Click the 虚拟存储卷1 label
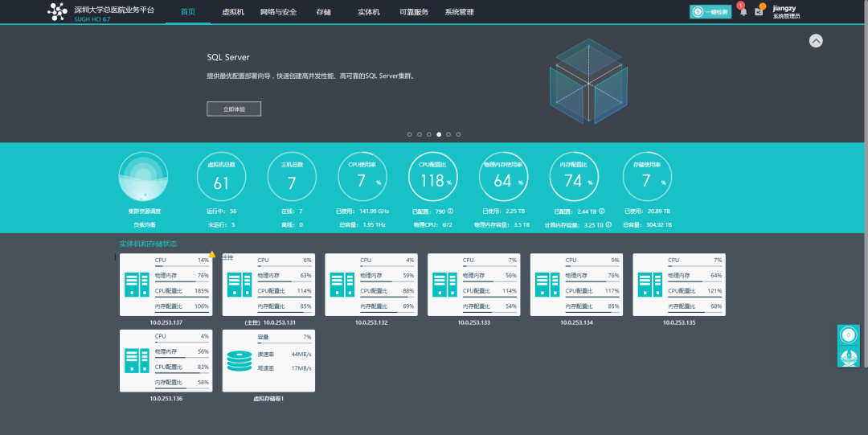The image size is (868, 435). tap(268, 399)
